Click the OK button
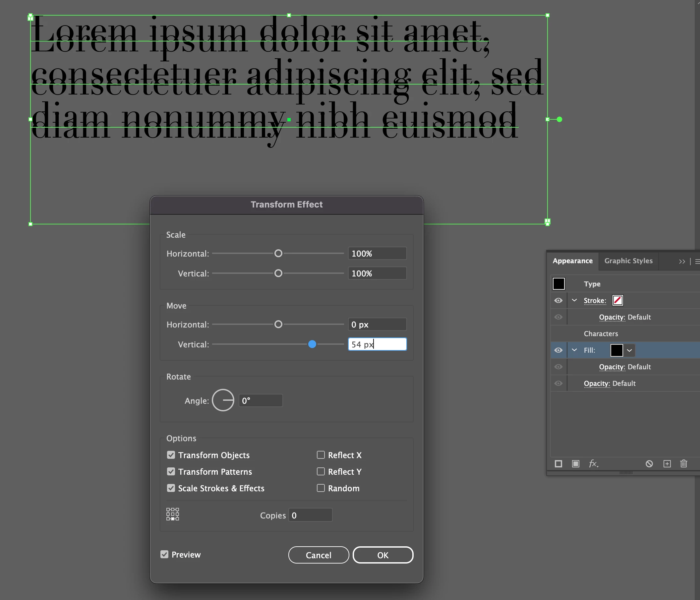The width and height of the screenshot is (700, 600). click(x=383, y=555)
